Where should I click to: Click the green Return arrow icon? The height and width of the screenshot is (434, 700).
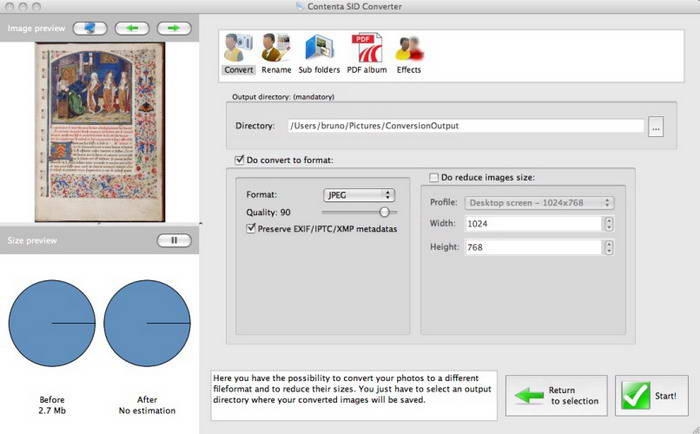pos(529,396)
